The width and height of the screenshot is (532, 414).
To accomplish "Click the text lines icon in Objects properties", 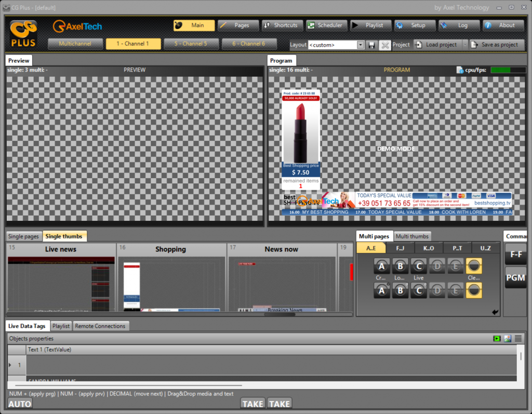I will point(518,339).
